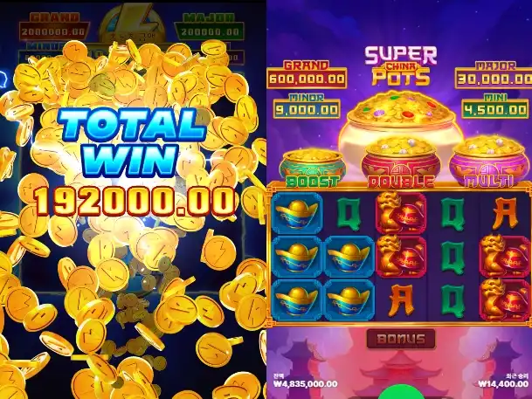This screenshot has width=532, height=399.
Task: Click the Super China Pots logo
Action: click(401, 65)
